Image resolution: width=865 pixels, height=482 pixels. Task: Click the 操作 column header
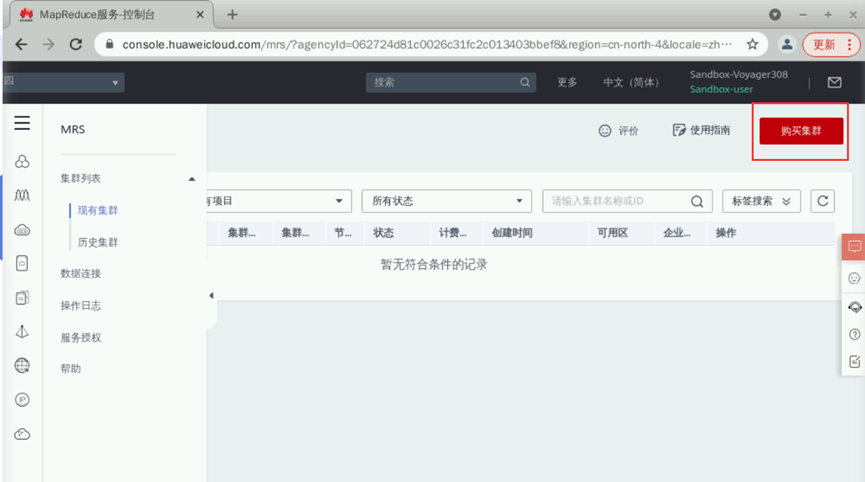coord(726,233)
